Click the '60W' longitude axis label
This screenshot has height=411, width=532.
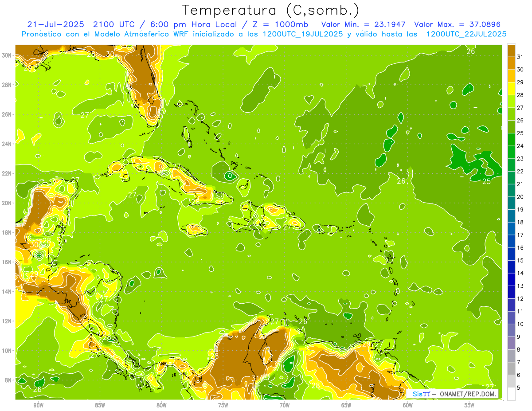408,405
